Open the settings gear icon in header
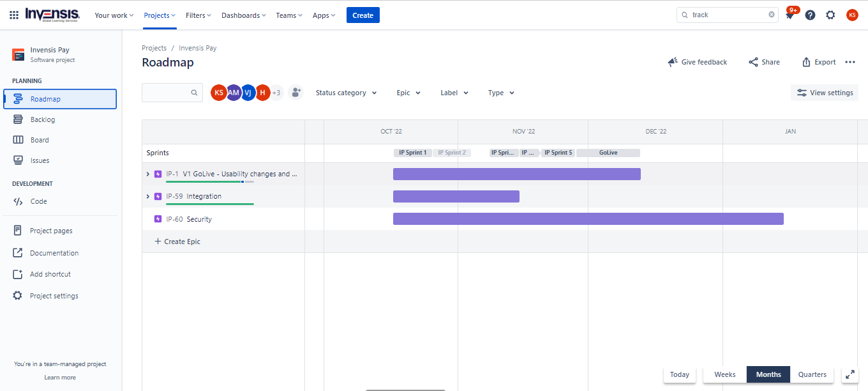This screenshot has height=391, width=868. [x=830, y=15]
